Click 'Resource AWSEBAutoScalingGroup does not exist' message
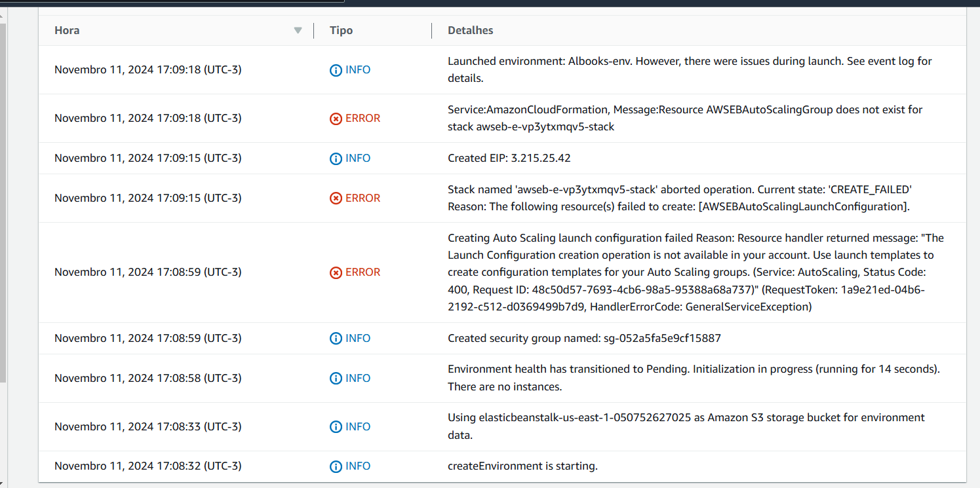 pos(685,118)
